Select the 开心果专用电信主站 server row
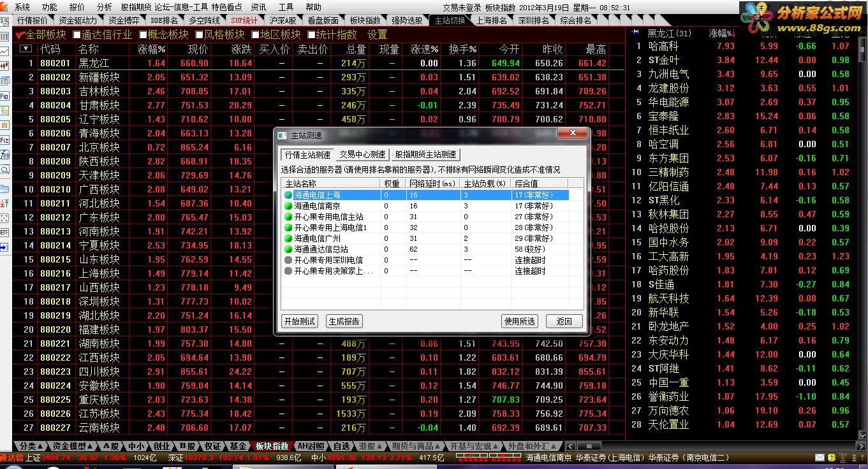Image resolution: width=868 pixels, height=469 pixels. (x=425, y=217)
